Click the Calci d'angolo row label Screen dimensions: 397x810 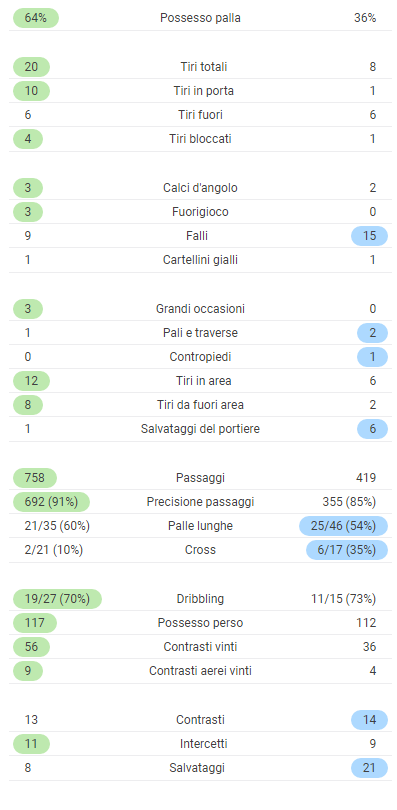tap(200, 188)
